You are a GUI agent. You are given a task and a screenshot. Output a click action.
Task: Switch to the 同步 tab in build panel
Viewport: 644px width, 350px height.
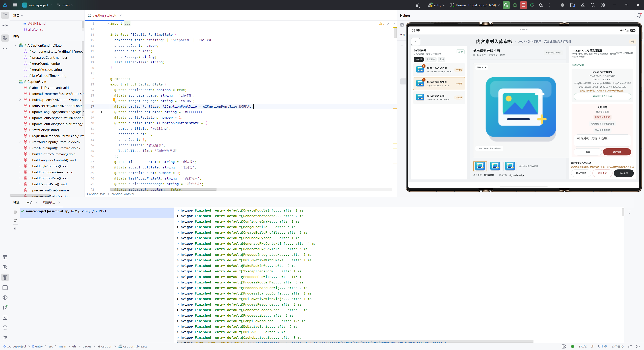(x=30, y=202)
